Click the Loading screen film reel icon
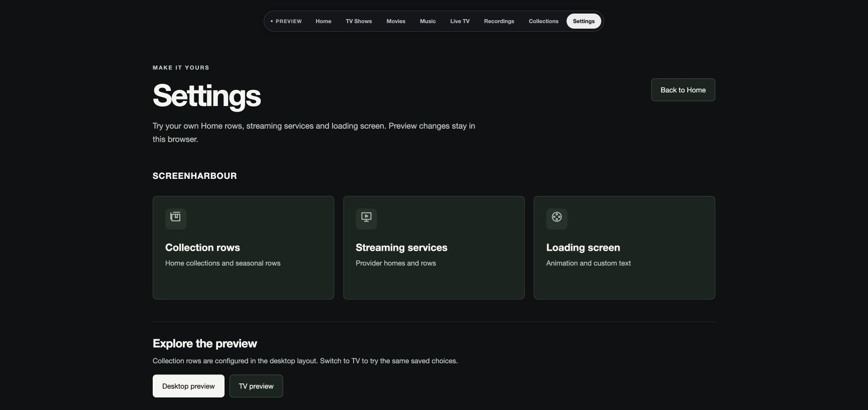 click(557, 219)
